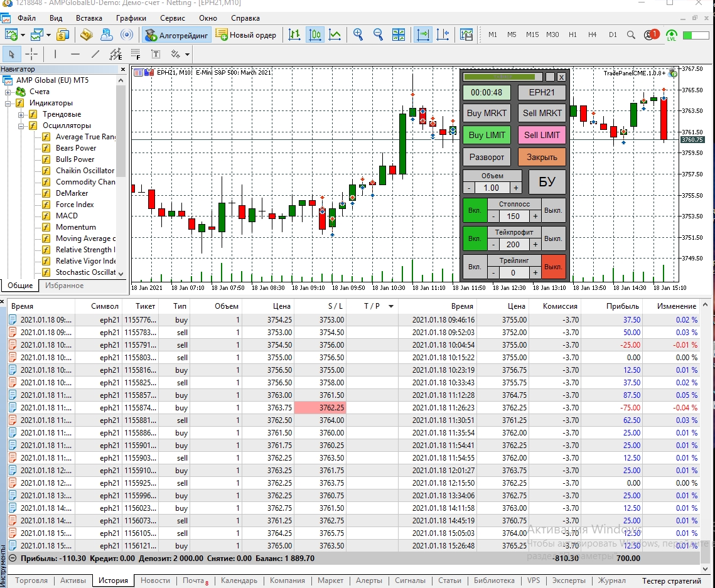
Task: Turn on Трейлинг with Вкл.
Action: (x=475, y=267)
